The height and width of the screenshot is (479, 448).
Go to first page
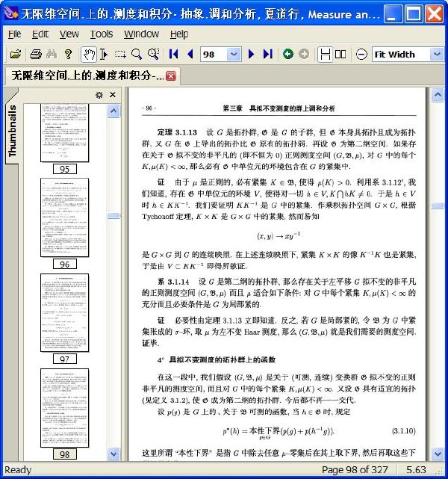tap(173, 55)
